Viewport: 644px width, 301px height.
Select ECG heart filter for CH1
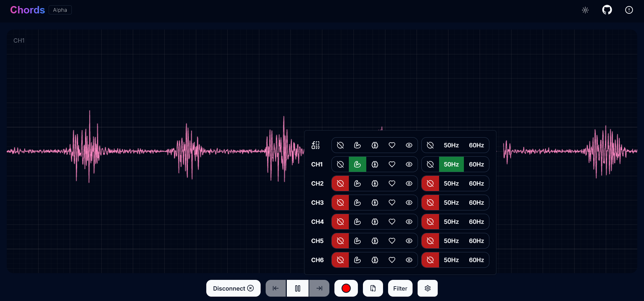[392, 164]
